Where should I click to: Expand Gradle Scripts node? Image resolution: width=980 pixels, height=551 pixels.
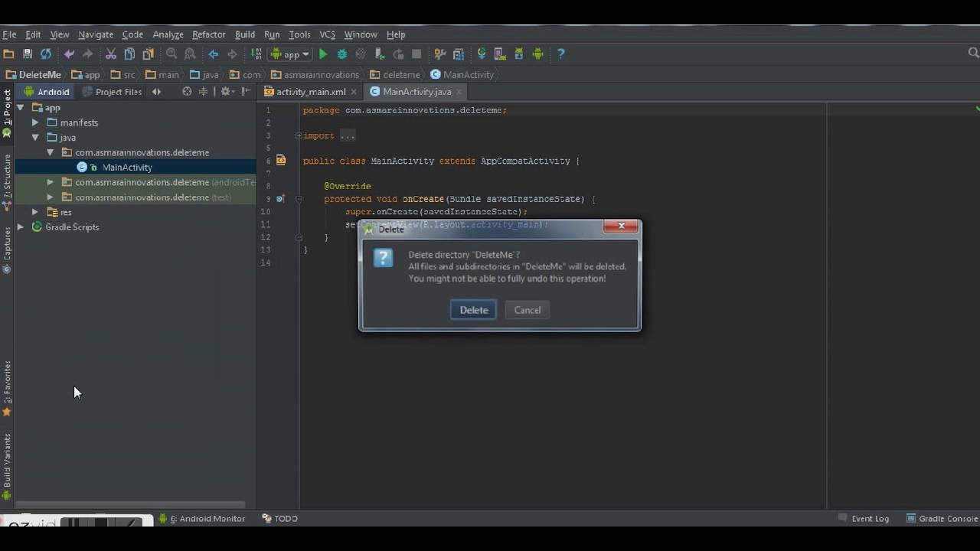pos(21,227)
